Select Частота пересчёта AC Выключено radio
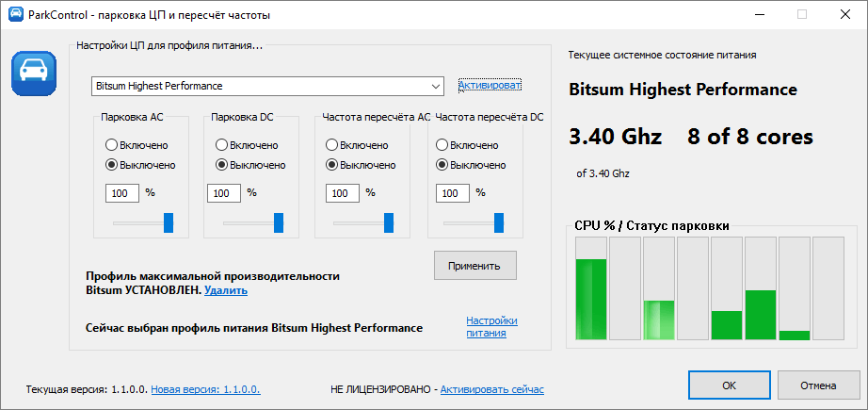Image resolution: width=868 pixels, height=410 pixels. click(361, 165)
